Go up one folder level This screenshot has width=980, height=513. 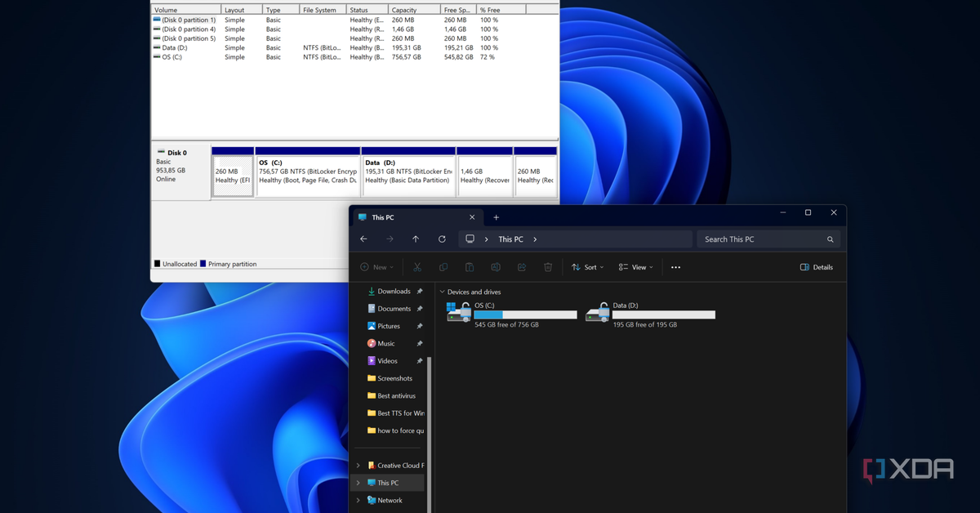pyautogui.click(x=416, y=239)
